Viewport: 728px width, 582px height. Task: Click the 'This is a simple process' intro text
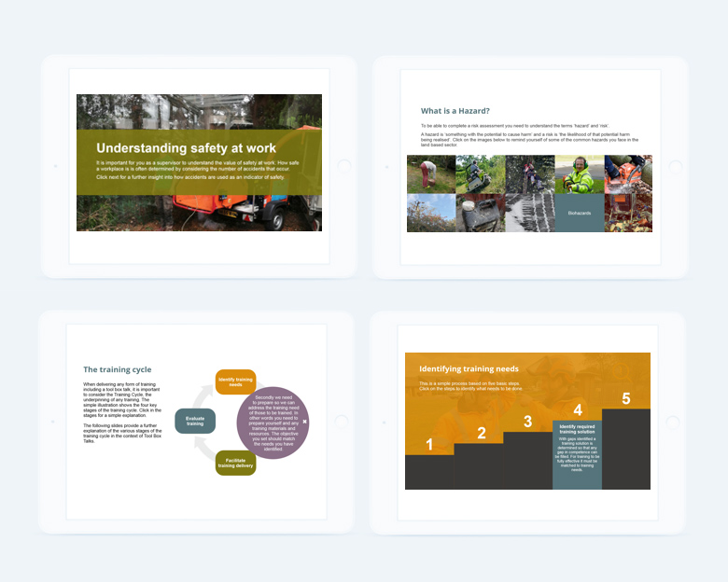(x=470, y=386)
